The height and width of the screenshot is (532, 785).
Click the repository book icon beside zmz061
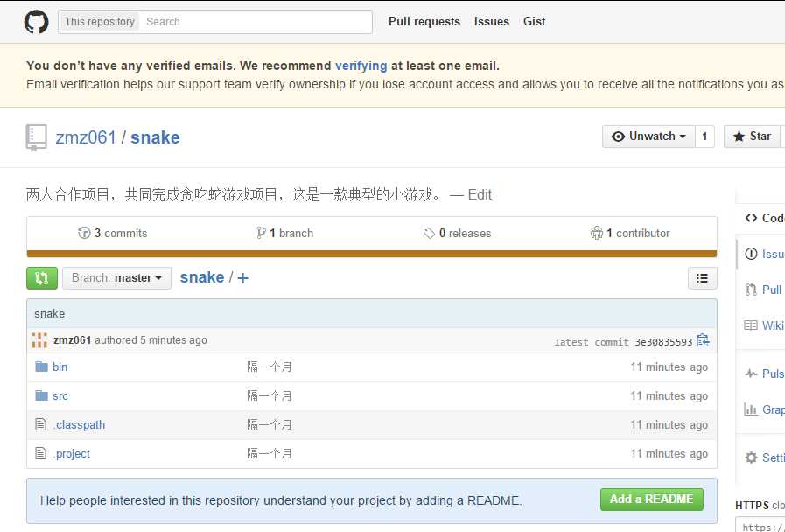(36, 137)
